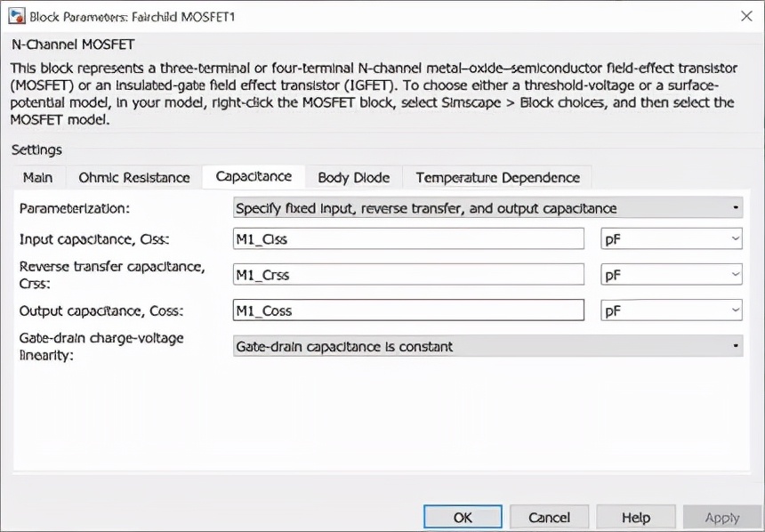Click the Apply button
Screen dimensions: 765x532
coord(721,517)
